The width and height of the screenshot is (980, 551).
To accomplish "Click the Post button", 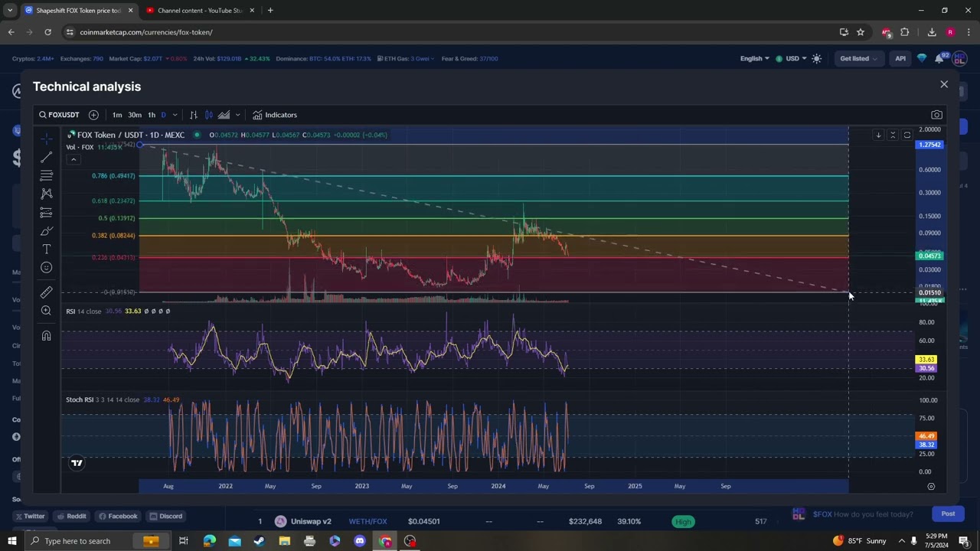I will tap(948, 514).
